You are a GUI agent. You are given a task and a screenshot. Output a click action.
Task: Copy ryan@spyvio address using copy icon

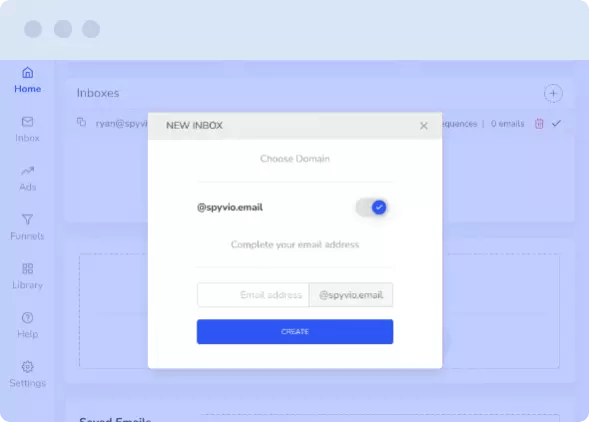82,122
